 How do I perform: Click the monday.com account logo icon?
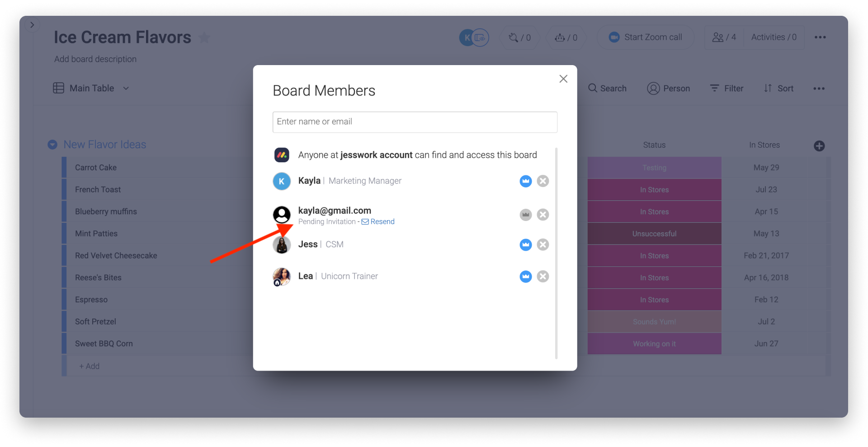(282, 155)
